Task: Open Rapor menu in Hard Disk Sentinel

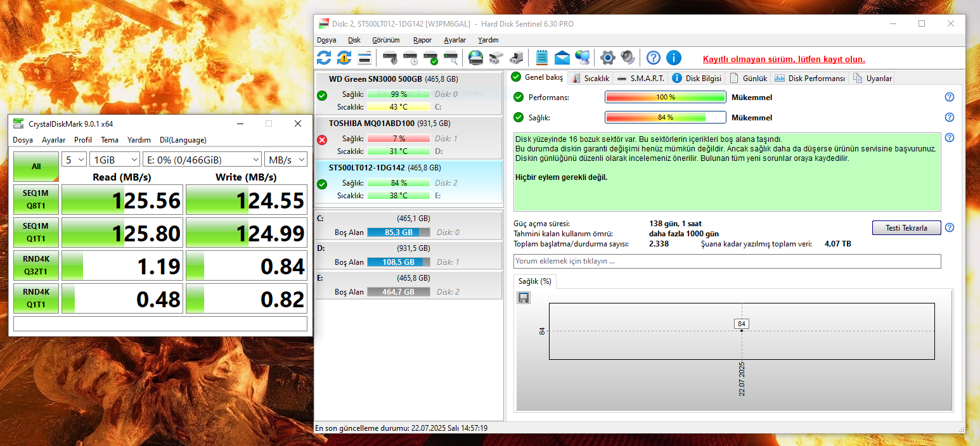Action: tap(422, 40)
